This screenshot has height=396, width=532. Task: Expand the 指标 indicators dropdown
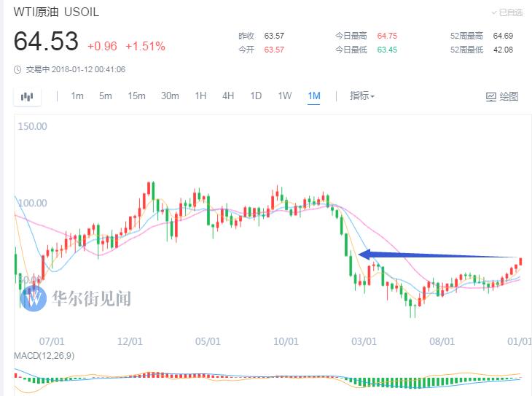click(362, 96)
